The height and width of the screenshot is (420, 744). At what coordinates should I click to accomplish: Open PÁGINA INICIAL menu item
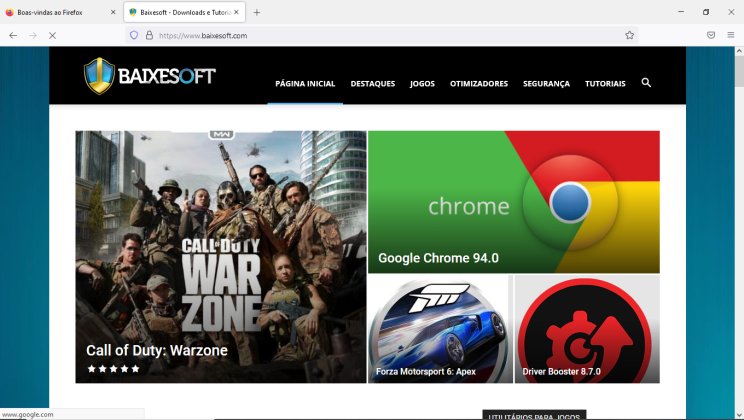coord(305,84)
